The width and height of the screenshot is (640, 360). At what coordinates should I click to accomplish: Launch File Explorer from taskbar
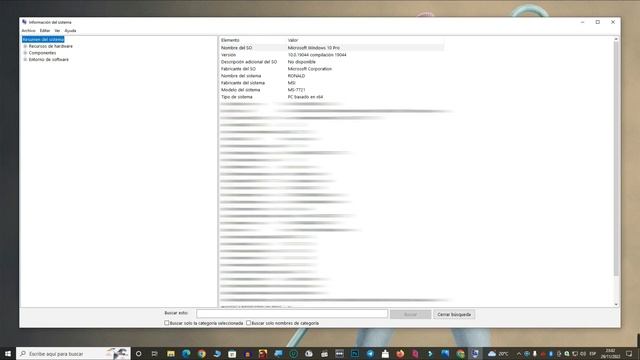(x=171, y=353)
